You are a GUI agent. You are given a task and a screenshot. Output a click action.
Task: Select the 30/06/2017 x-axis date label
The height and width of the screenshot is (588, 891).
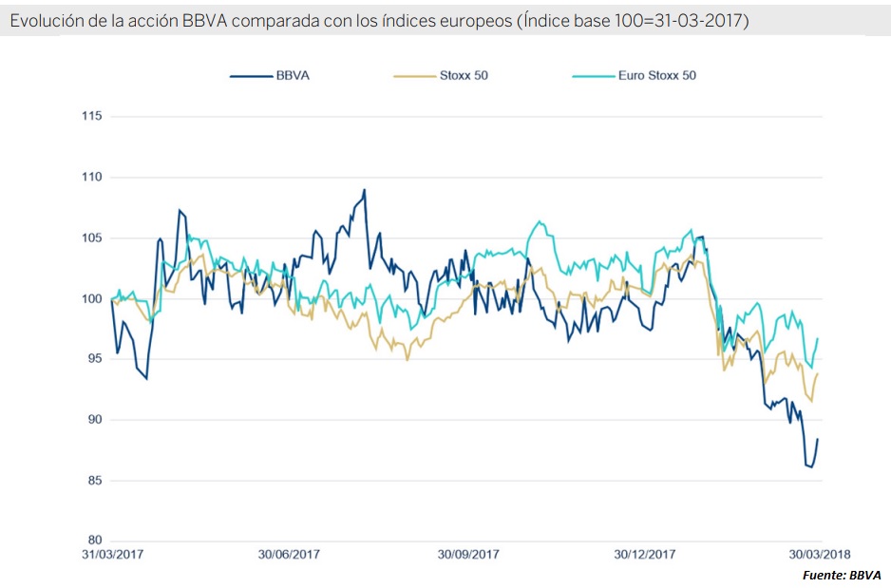tap(289, 554)
